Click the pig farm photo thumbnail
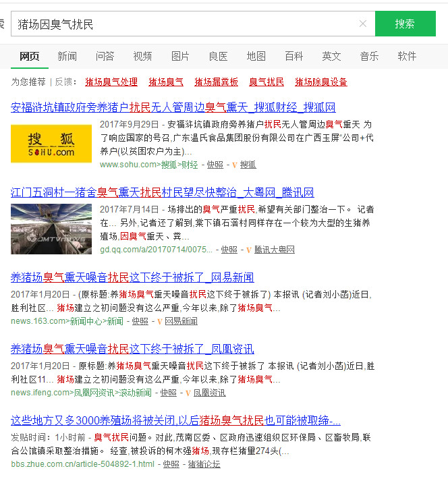Viewport: 448px width, 477px height. pyautogui.click(x=51, y=229)
